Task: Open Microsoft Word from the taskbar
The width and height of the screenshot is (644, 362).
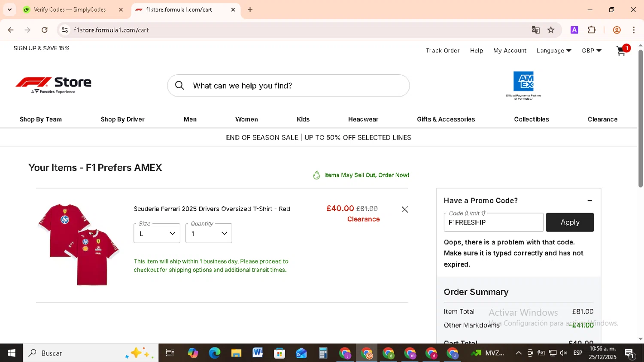Action: pos(258,353)
